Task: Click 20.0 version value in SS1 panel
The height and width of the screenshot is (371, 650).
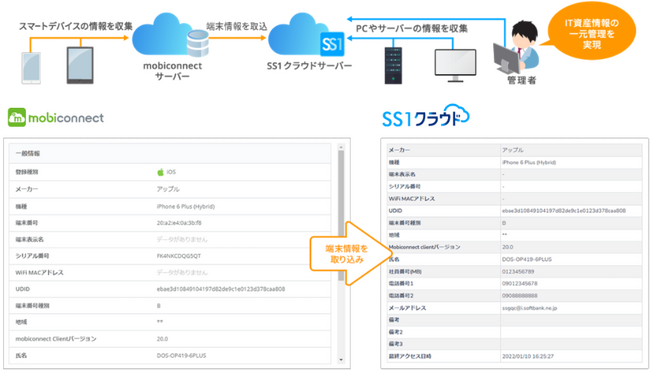Action: pos(507,247)
